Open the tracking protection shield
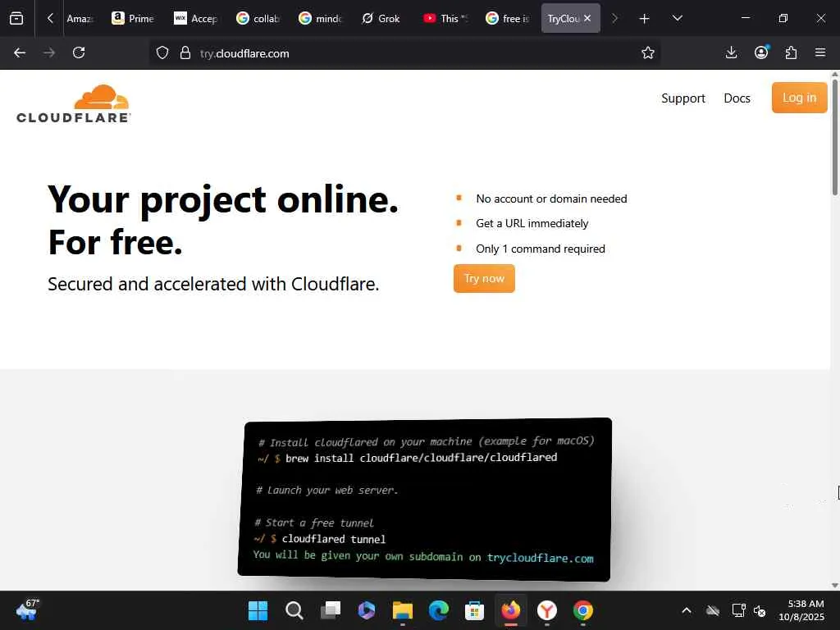This screenshot has width=840, height=630. point(162,52)
